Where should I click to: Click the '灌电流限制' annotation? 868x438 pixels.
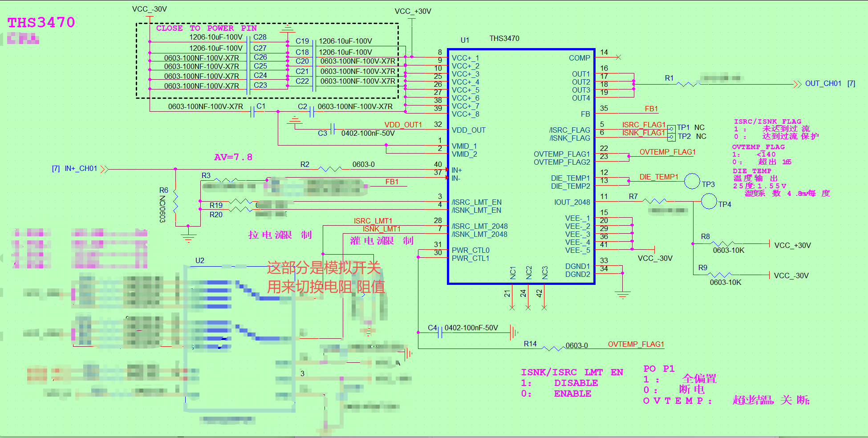pyautogui.click(x=381, y=241)
